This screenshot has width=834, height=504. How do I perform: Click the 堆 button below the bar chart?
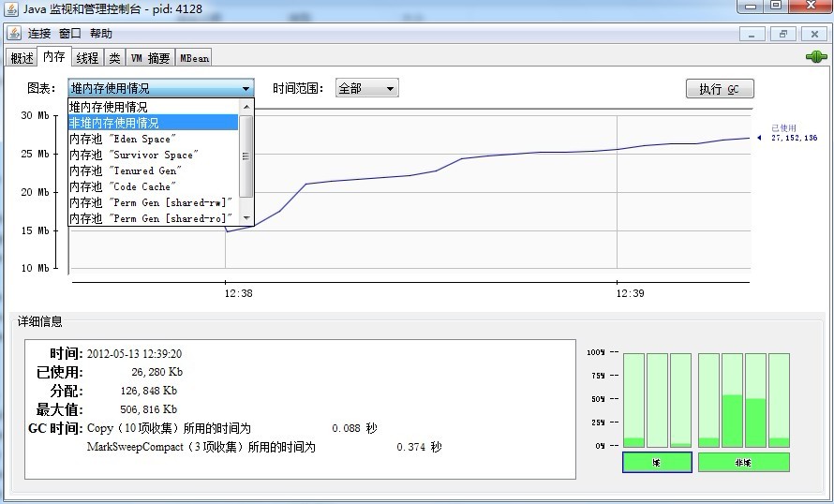pos(657,463)
